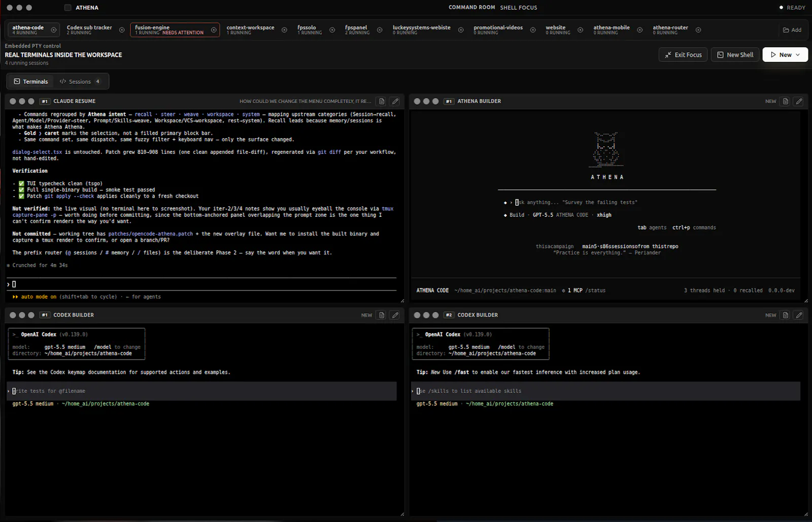Image resolution: width=812 pixels, height=522 pixels.
Task: Click the Sessions count badge 4
Action: tap(97, 81)
